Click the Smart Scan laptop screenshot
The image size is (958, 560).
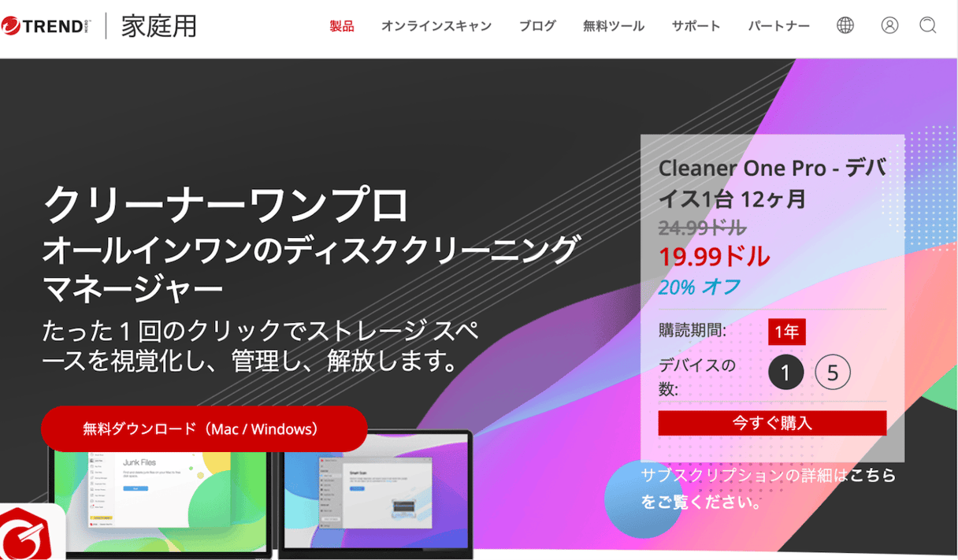pyautogui.click(x=378, y=500)
